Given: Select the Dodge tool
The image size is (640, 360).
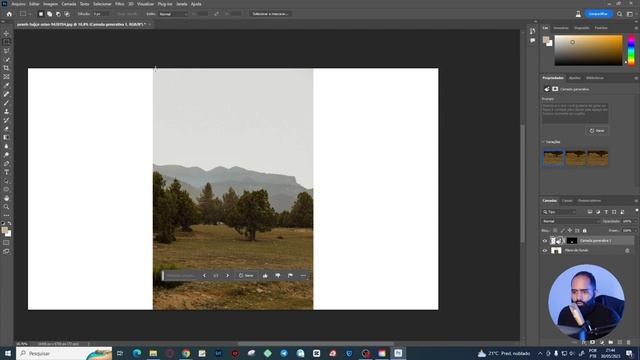Looking at the screenshot, I should pos(6,155).
